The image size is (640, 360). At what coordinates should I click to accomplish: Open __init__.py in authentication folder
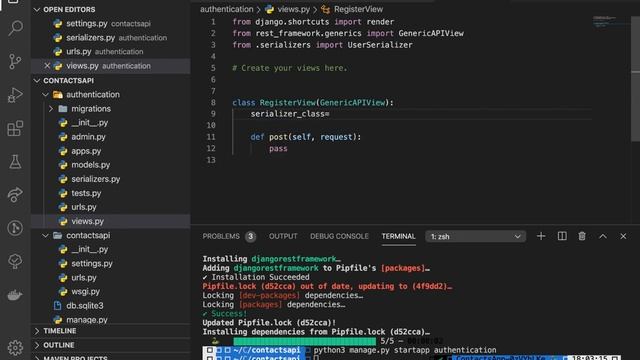point(110,123)
